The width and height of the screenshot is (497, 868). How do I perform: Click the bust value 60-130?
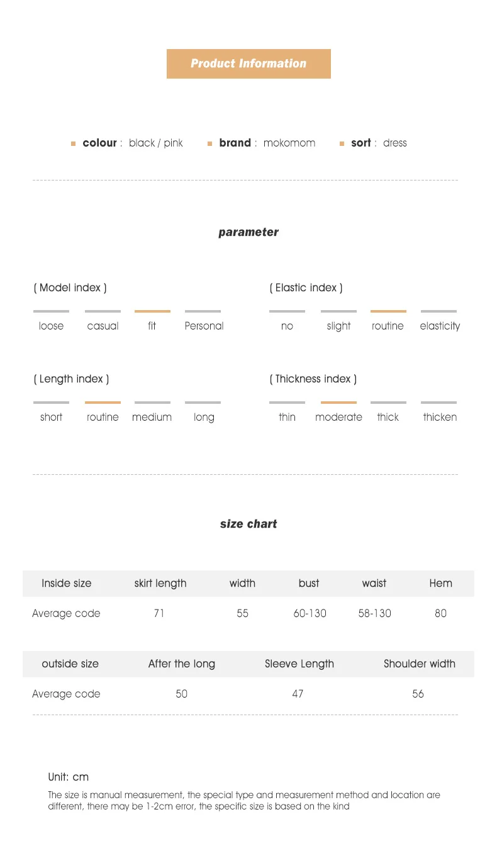(x=310, y=613)
